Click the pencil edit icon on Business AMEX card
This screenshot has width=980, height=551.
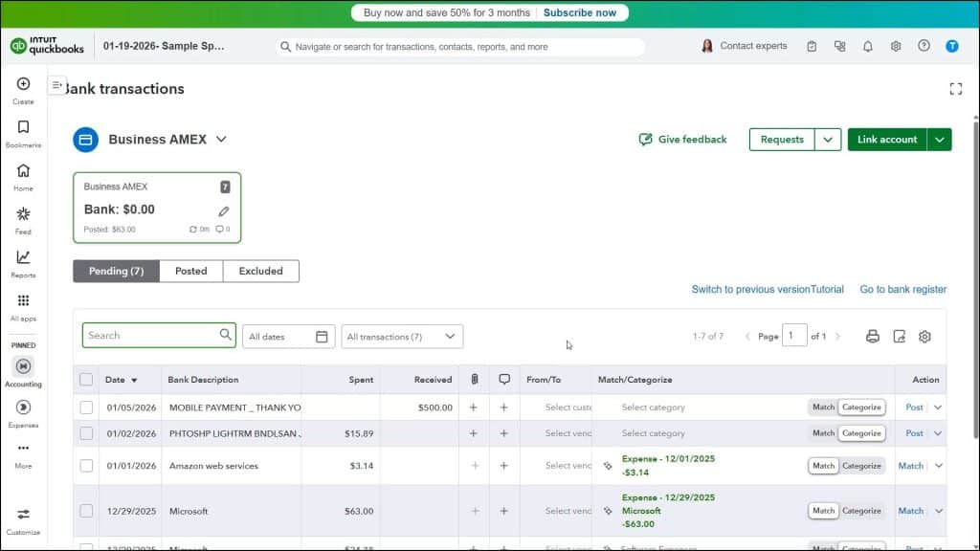click(x=223, y=210)
